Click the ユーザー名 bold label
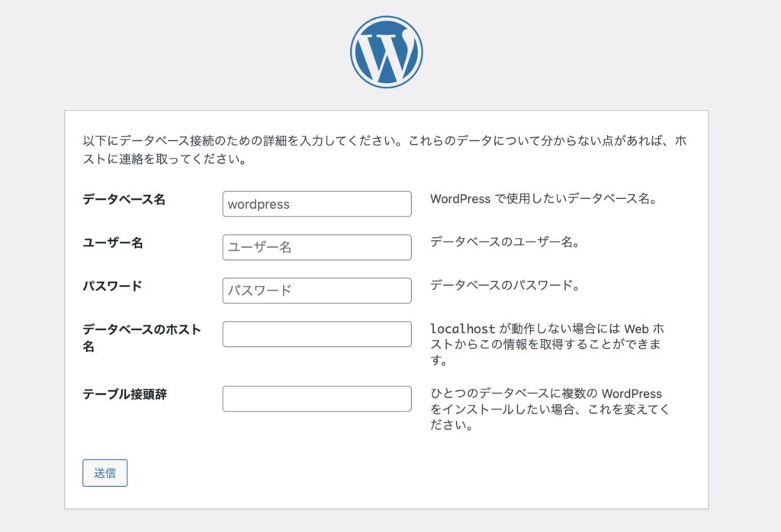The width and height of the screenshot is (781, 532). 113,243
